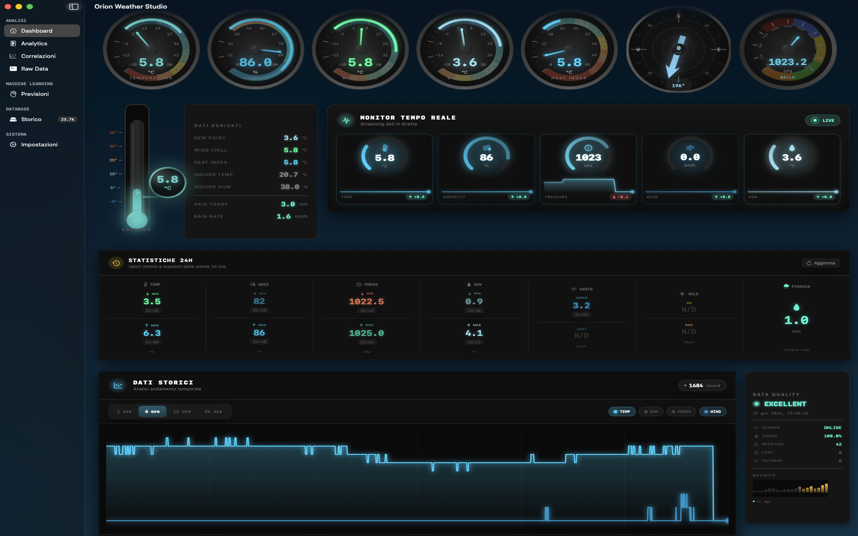
Task: Open Dashboard in the sidebar
Action: pos(42,31)
